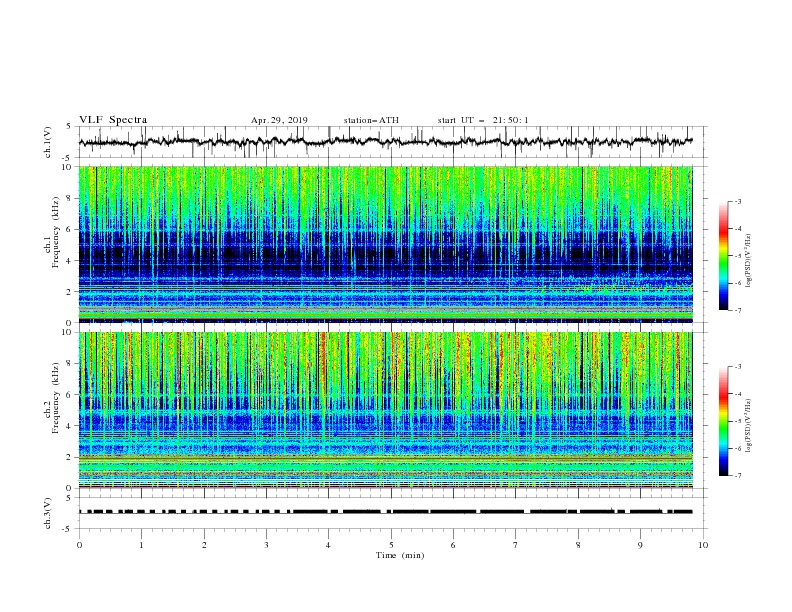Viewport: 792px width, 612px height.
Task: Click time axis tick label "3"
Action: coord(266,545)
